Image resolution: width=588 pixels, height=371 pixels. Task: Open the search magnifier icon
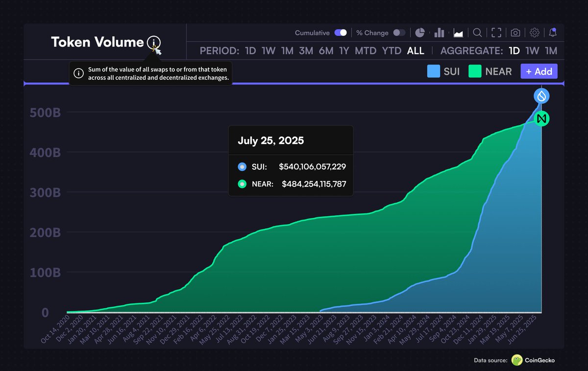pos(477,33)
